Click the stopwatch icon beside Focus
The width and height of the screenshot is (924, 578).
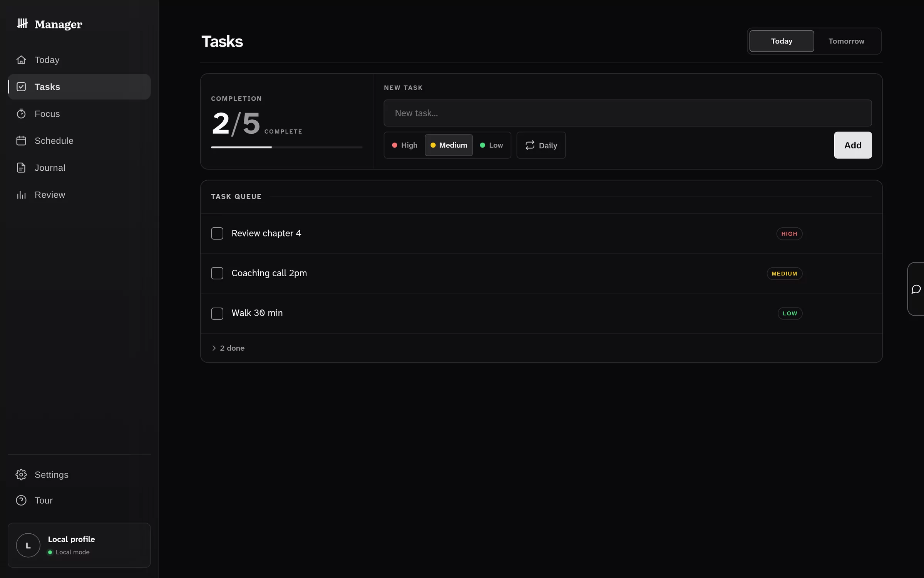tap(21, 114)
